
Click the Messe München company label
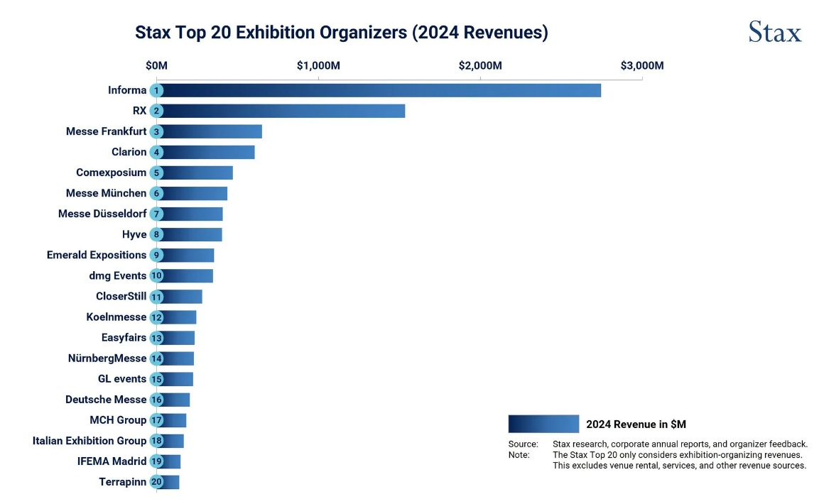coord(106,193)
